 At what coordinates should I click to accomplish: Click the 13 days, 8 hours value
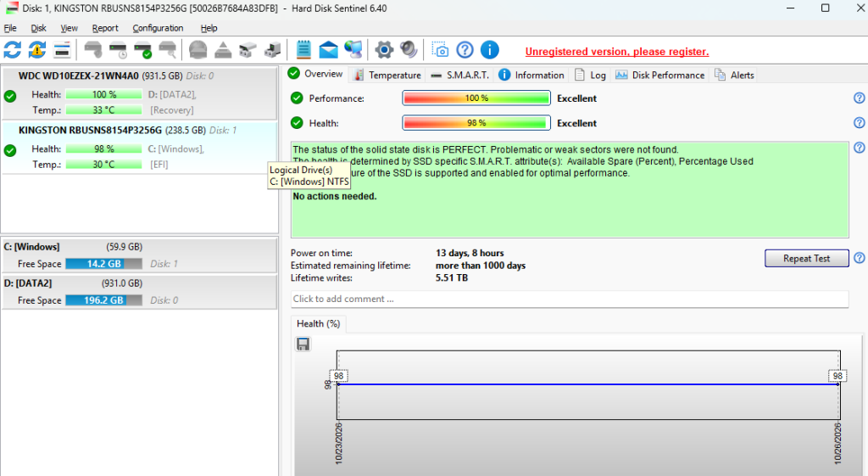[x=470, y=253]
